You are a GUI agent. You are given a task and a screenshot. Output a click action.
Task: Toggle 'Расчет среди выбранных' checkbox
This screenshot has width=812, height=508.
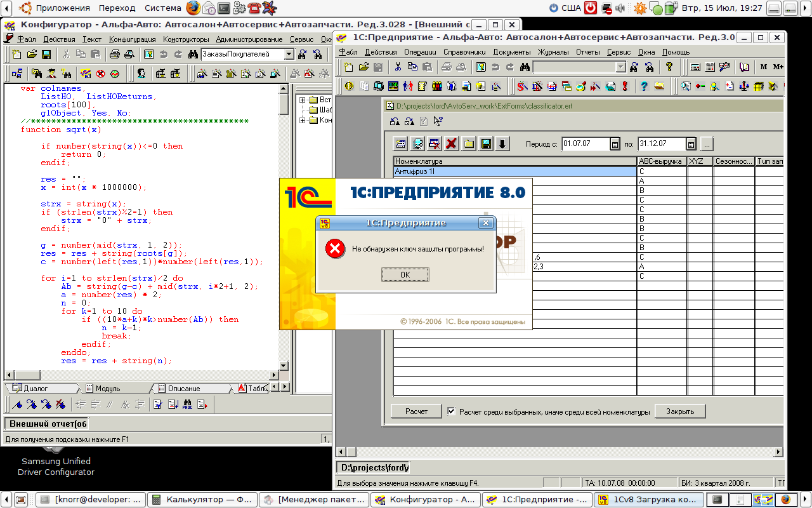[451, 411]
